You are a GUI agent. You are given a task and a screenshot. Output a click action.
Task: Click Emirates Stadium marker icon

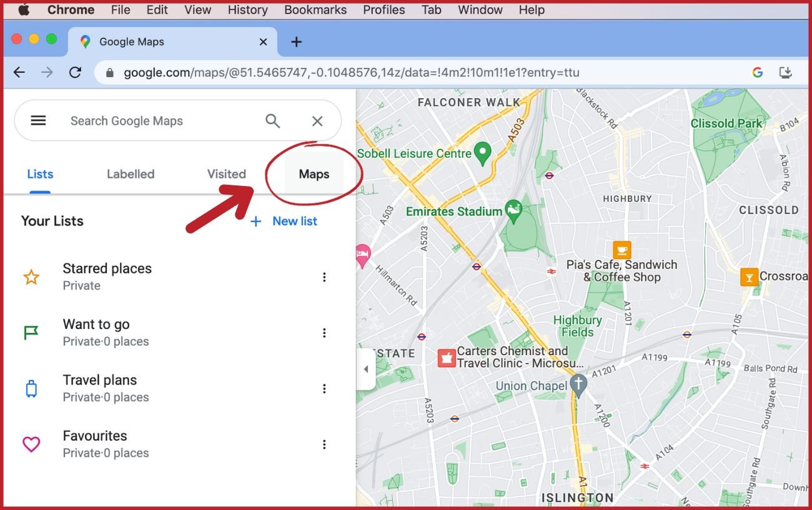pos(513,210)
